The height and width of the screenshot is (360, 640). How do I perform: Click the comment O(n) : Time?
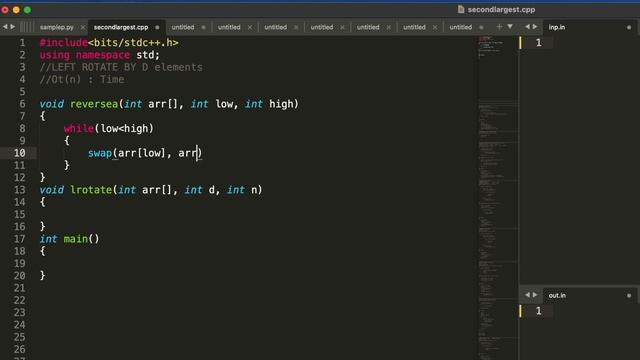pyautogui.click(x=82, y=80)
